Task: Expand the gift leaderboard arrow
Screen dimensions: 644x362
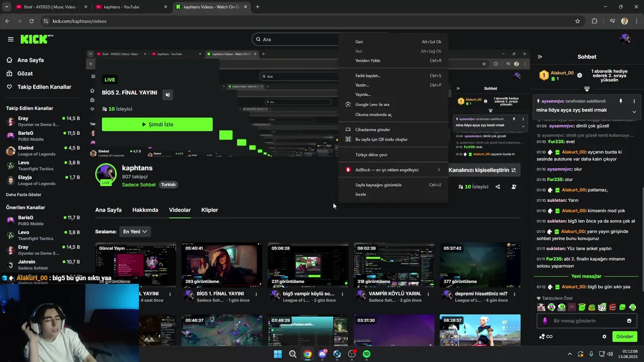Action: (587, 88)
